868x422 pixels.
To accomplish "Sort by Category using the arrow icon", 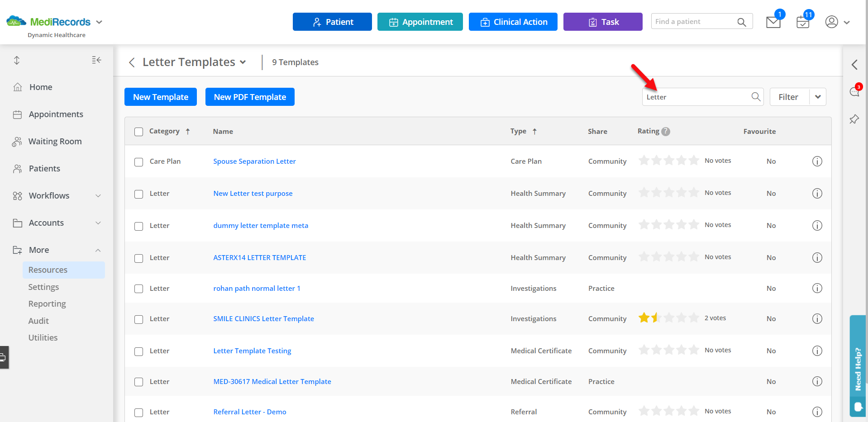I will click(x=187, y=131).
